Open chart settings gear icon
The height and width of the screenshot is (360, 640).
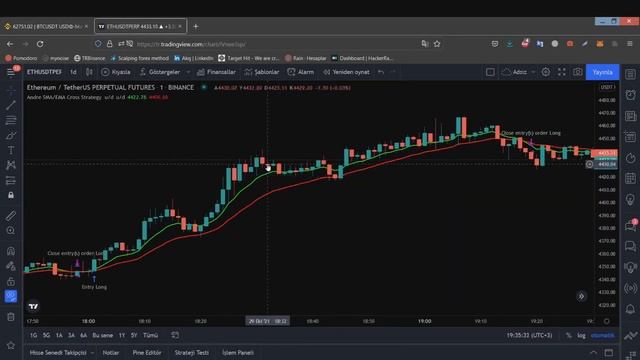(546, 72)
